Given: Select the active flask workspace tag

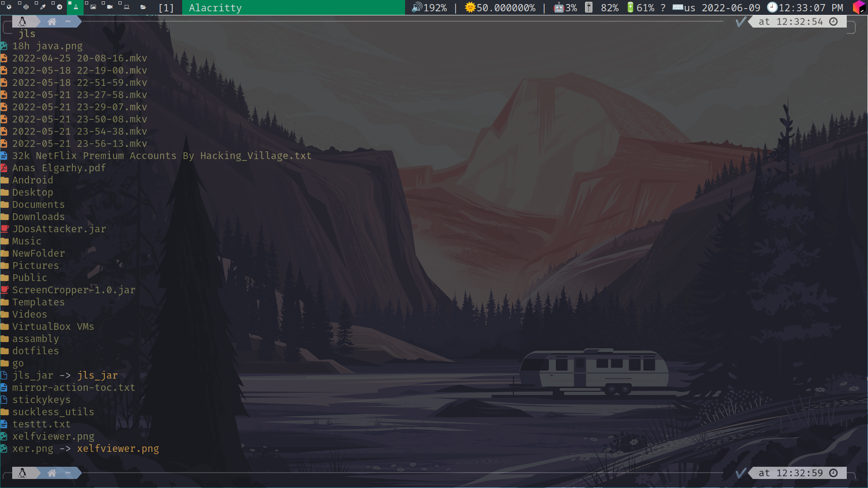Looking at the screenshot, I should click(75, 7).
